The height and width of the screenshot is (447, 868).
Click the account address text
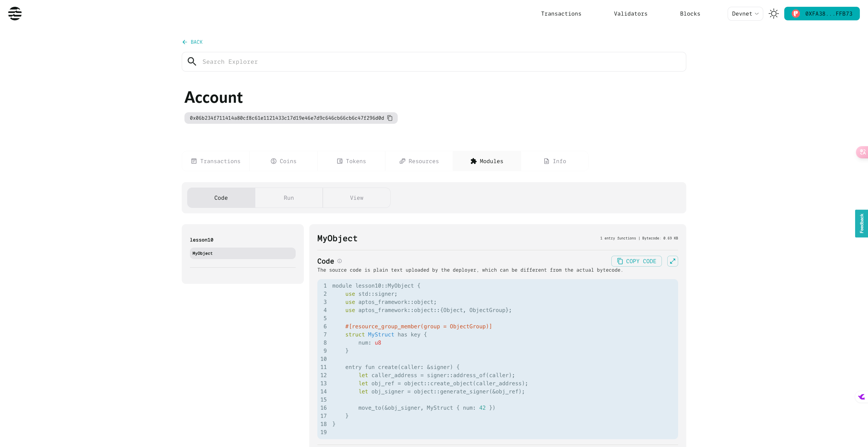pyautogui.click(x=287, y=118)
